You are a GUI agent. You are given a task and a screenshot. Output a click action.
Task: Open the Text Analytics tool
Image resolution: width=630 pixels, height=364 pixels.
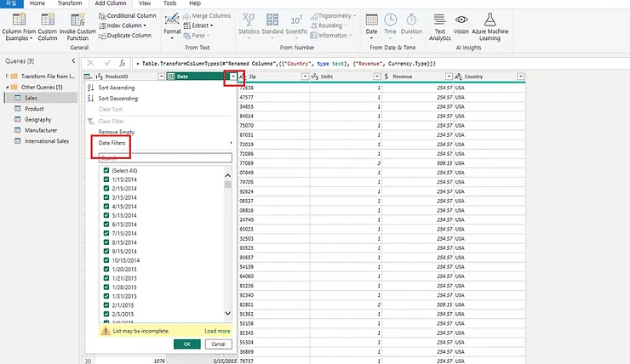(x=439, y=20)
